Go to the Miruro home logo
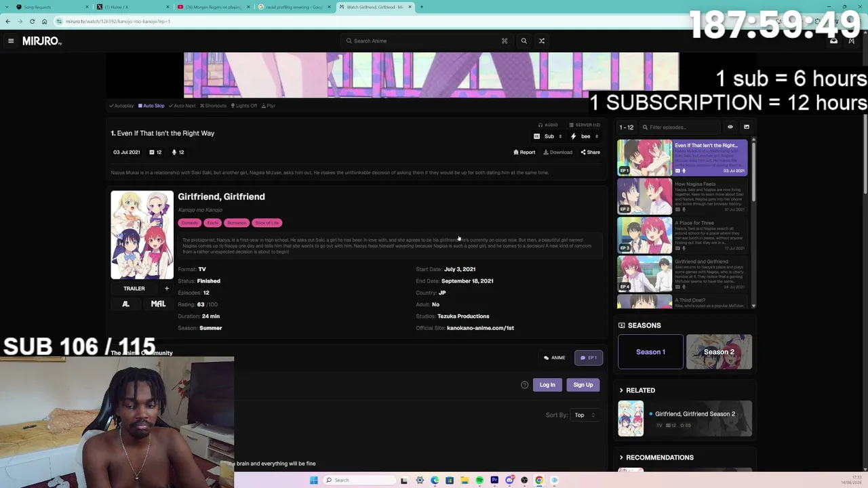This screenshot has height=488, width=868. coord(42,41)
